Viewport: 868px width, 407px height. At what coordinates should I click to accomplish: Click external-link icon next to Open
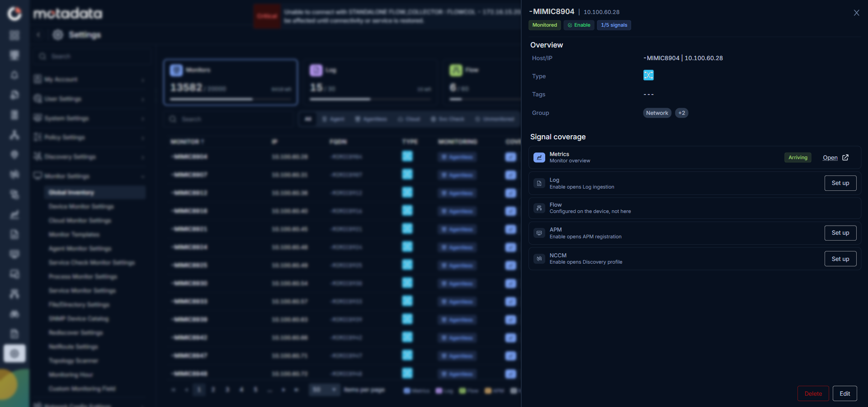click(x=845, y=157)
